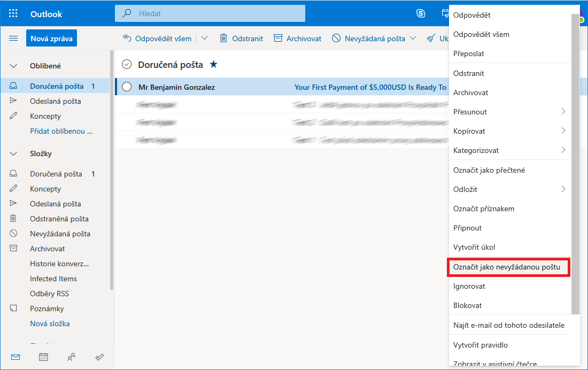Collapse the Oblíbené section
The width and height of the screenshot is (588, 370).
[x=13, y=66]
